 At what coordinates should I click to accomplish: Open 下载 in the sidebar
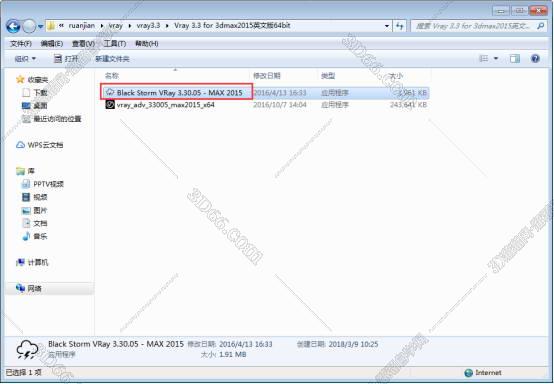(x=40, y=93)
